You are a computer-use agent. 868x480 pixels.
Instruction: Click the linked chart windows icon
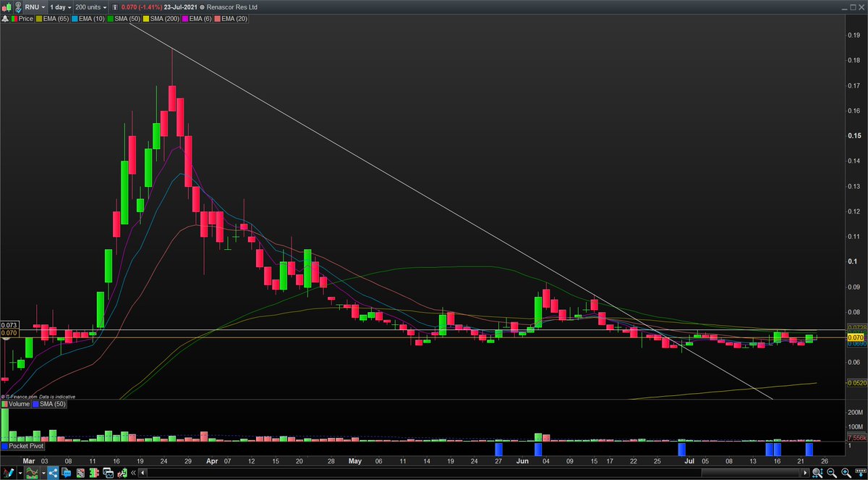click(108, 472)
